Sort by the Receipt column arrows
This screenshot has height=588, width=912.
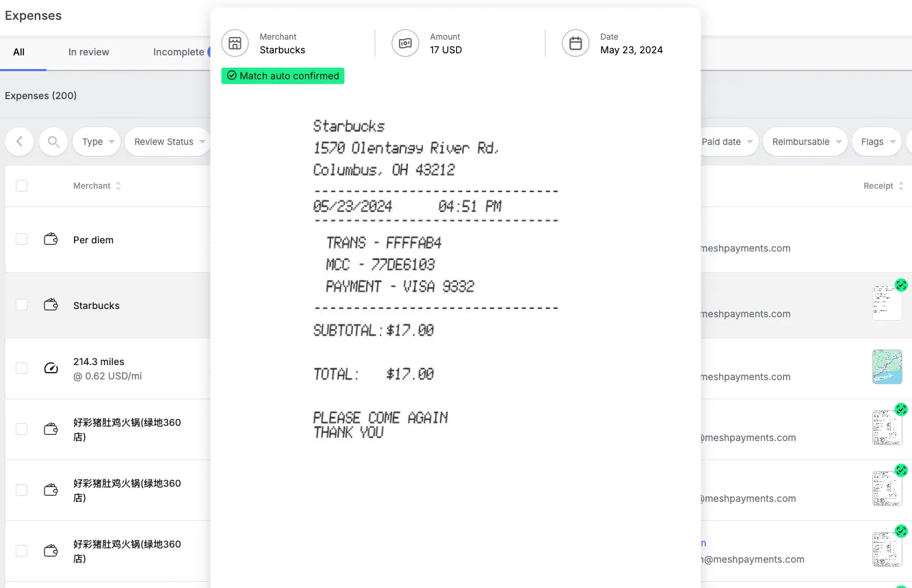(x=901, y=186)
